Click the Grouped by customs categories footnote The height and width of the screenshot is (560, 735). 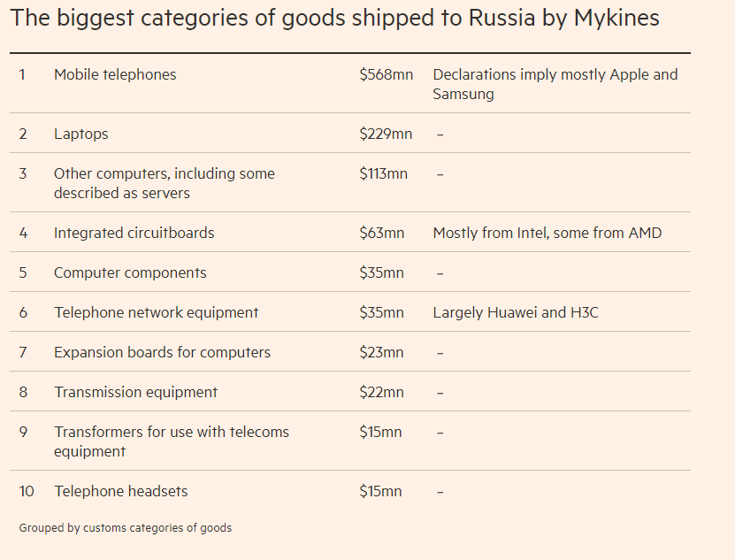125,528
